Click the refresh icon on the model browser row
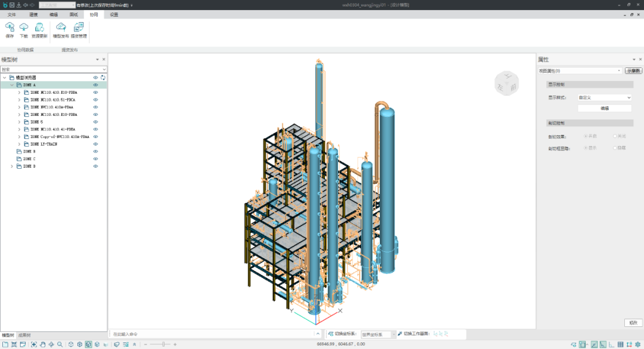The width and height of the screenshot is (644, 349). coord(103,78)
